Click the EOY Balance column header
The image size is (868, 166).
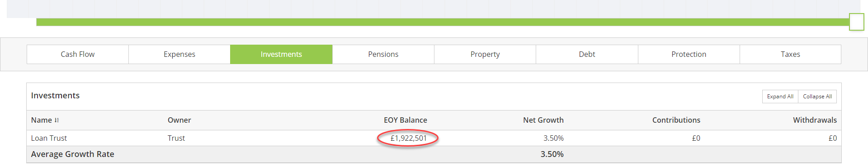pos(406,120)
